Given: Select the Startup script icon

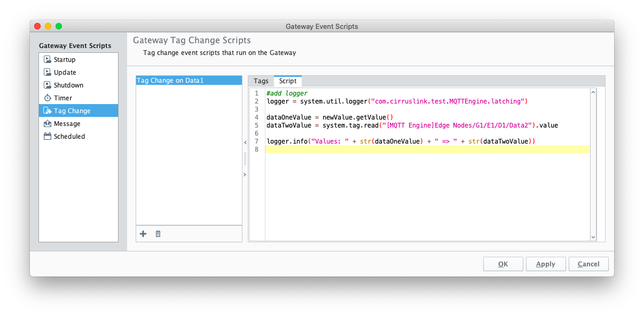Looking at the screenshot, I should point(48,59).
